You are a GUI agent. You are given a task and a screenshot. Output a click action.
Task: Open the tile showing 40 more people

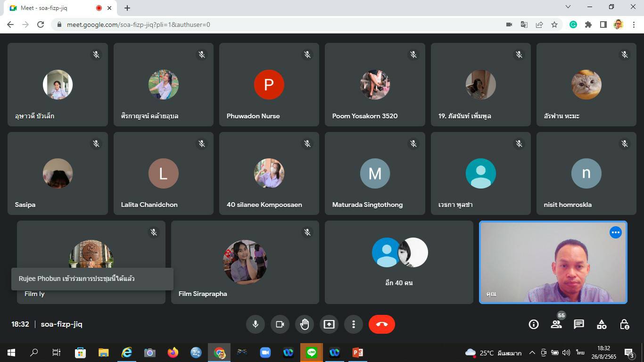[x=399, y=262]
